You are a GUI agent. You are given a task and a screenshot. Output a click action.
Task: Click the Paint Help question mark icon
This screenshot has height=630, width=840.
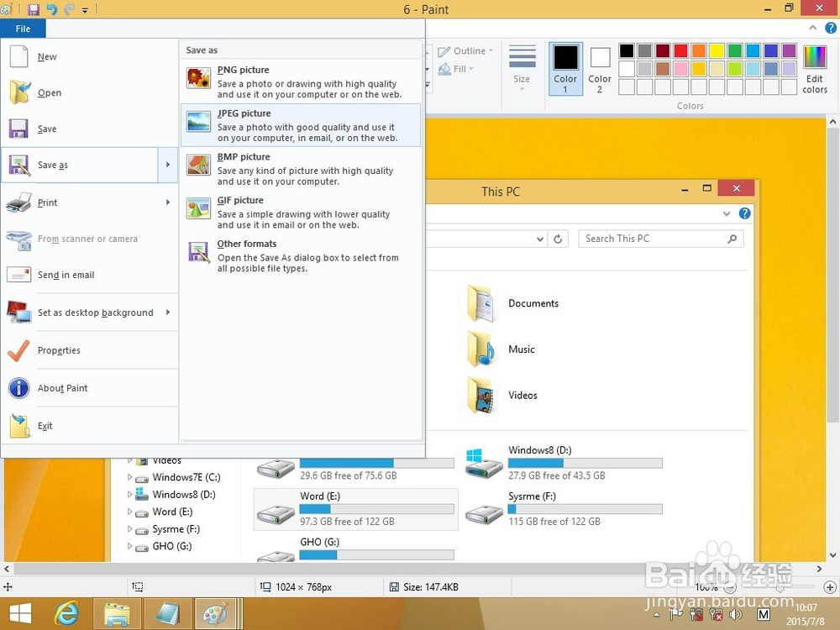[x=831, y=28]
